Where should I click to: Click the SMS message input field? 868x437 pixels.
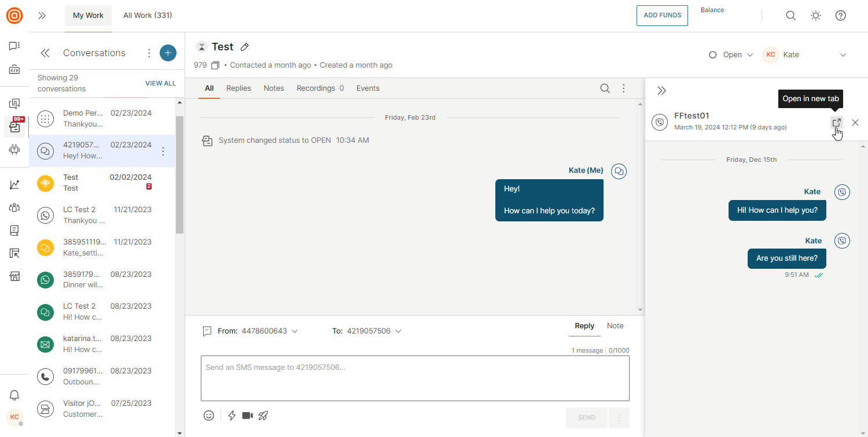point(415,378)
